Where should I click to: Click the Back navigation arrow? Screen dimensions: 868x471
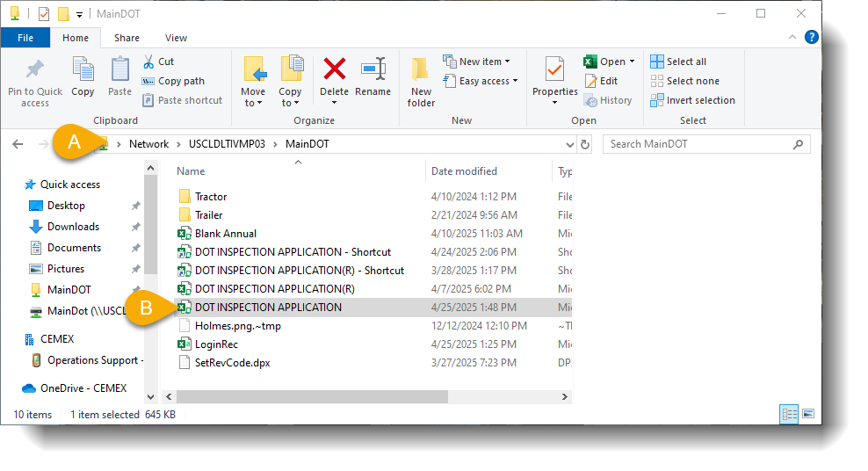(18, 144)
